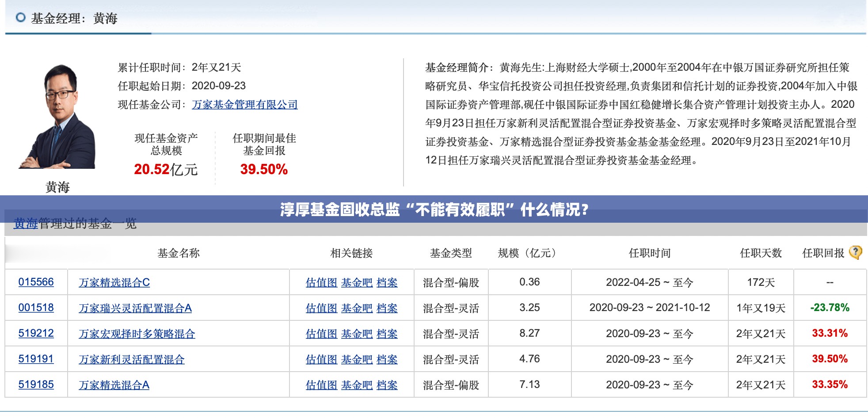Open 估值图 for 万家新利灵活配置混合

coord(322,359)
